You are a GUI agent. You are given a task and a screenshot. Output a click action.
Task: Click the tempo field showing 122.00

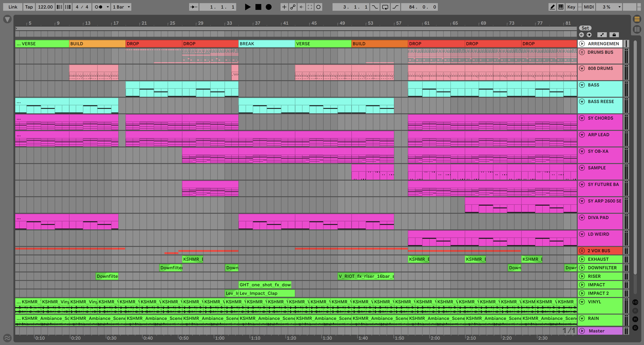pyautogui.click(x=45, y=7)
